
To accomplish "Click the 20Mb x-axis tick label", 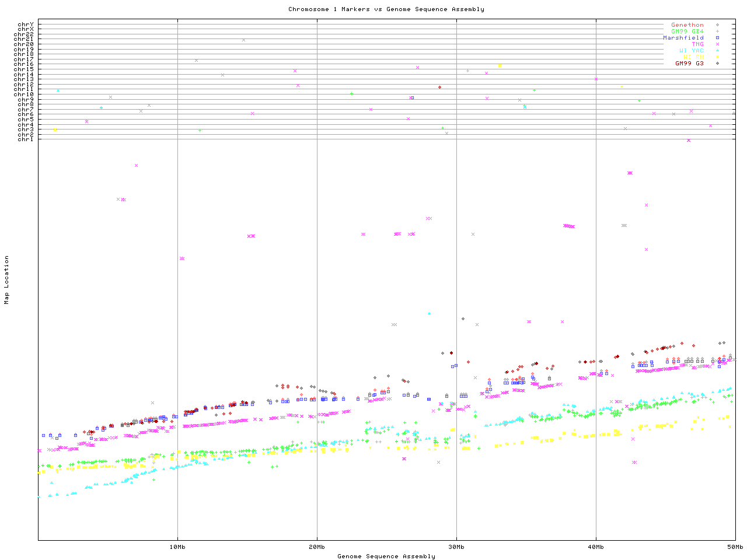I will tap(317, 547).
